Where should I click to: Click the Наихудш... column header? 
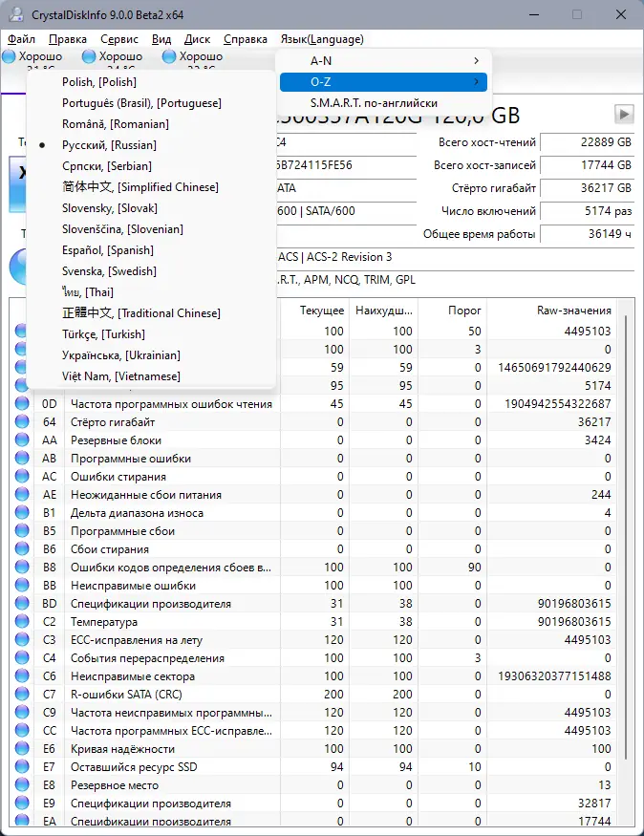[383, 311]
